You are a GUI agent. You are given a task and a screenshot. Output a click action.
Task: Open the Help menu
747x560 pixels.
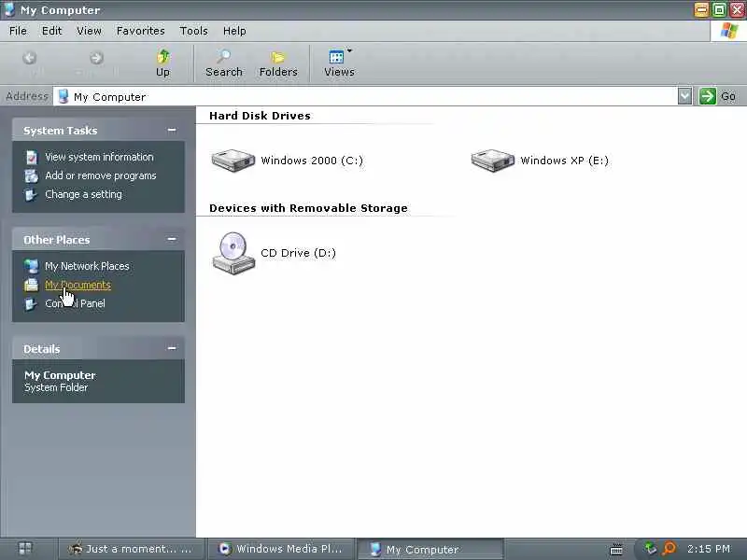pos(234,31)
